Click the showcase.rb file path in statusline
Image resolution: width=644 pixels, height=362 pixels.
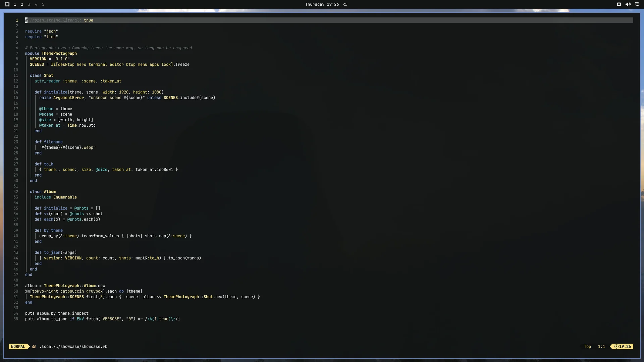pos(73,347)
